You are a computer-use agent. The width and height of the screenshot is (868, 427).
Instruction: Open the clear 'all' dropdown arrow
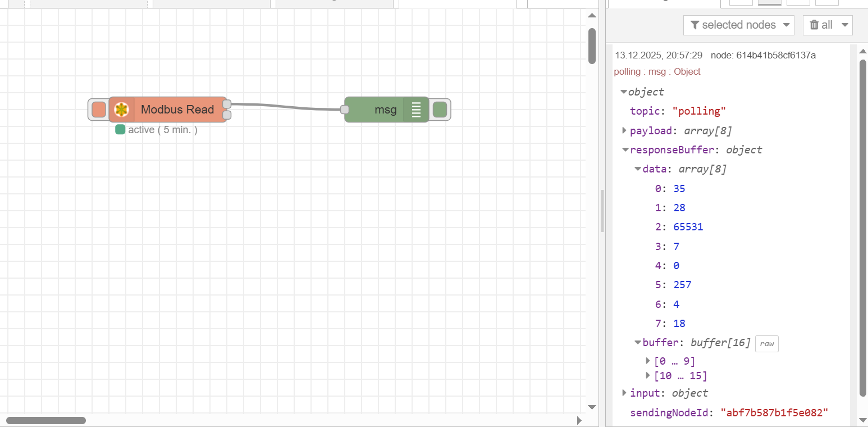click(844, 25)
